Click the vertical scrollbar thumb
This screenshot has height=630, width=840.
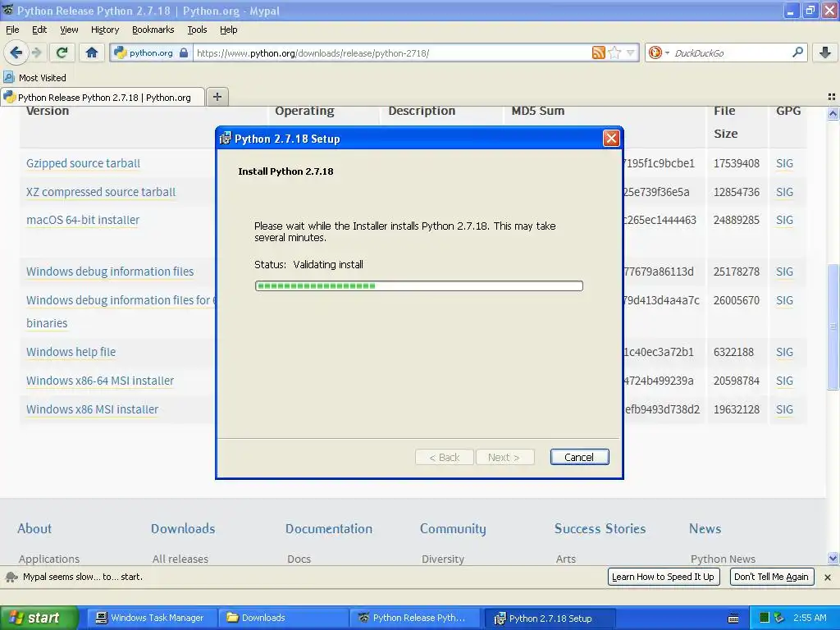point(833,326)
